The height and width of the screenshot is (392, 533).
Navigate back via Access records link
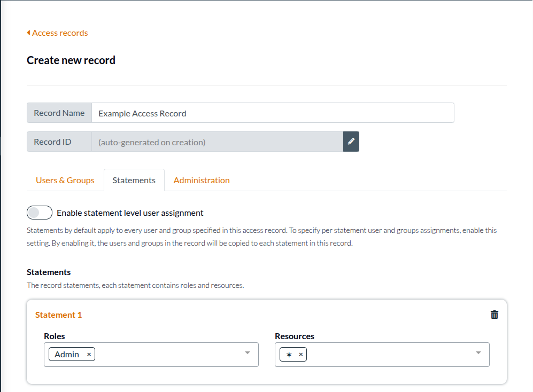click(x=59, y=33)
